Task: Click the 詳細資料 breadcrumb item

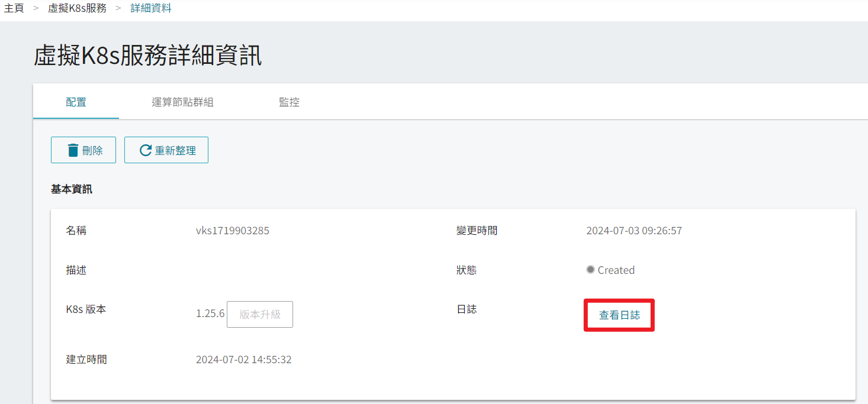Action: (151, 9)
